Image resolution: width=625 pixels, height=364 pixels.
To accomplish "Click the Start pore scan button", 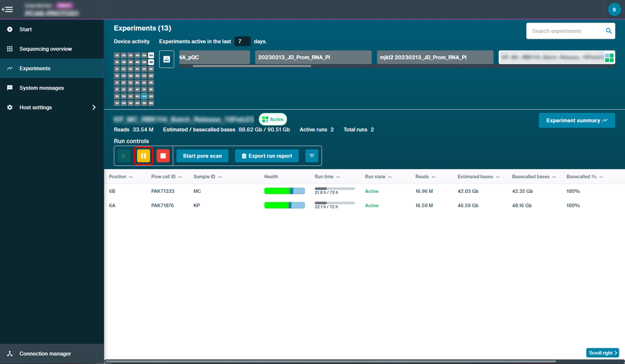I will pyautogui.click(x=202, y=155).
